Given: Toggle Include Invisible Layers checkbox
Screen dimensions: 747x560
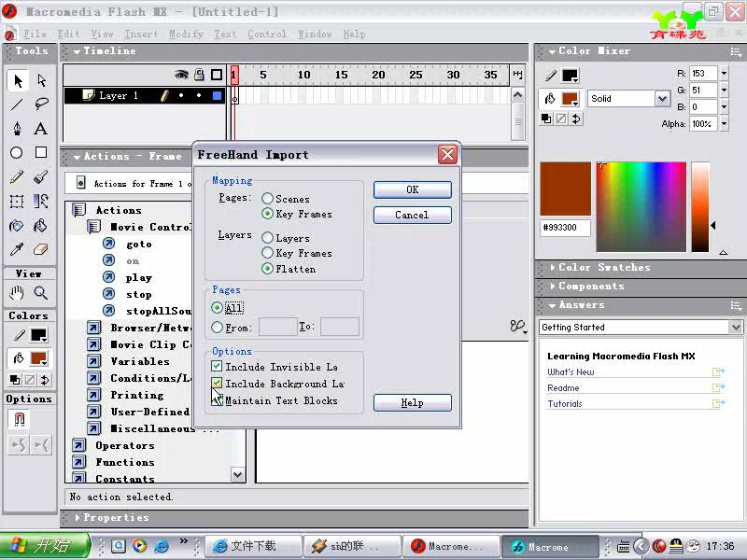Looking at the screenshot, I should point(217,366).
